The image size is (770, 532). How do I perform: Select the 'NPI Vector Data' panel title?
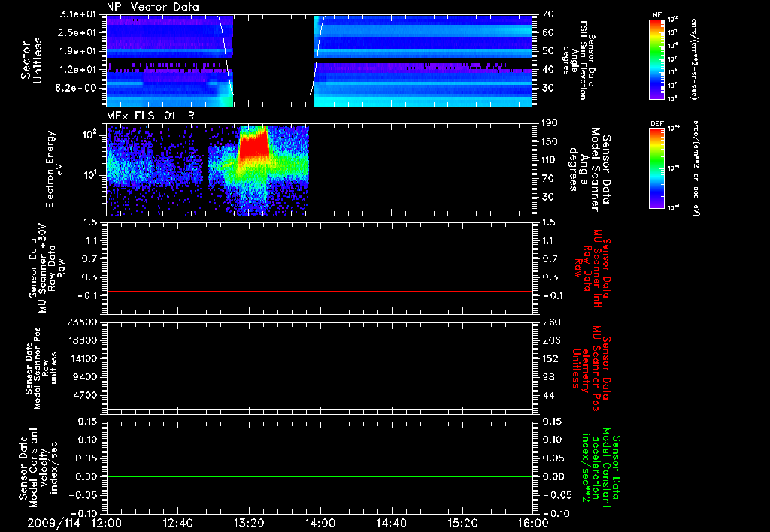coord(153,7)
